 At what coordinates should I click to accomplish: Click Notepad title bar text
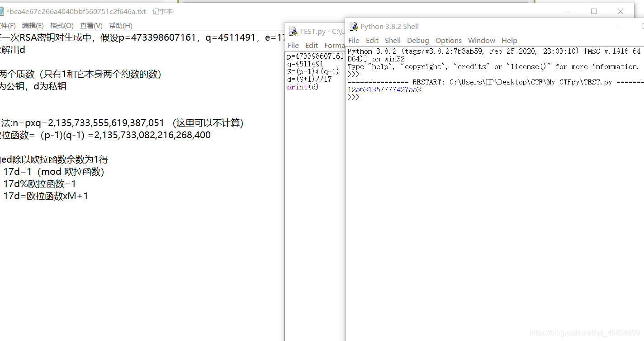click(90, 11)
